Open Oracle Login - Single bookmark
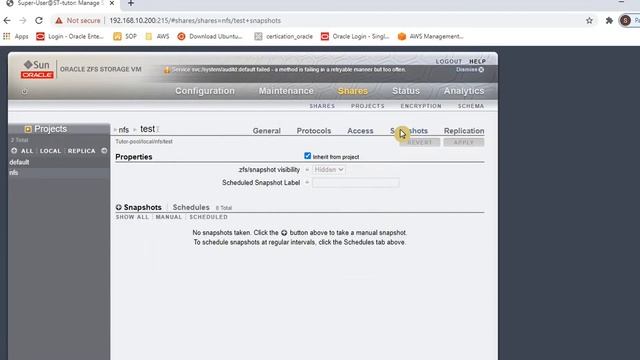The width and height of the screenshot is (640, 360). [x=355, y=36]
